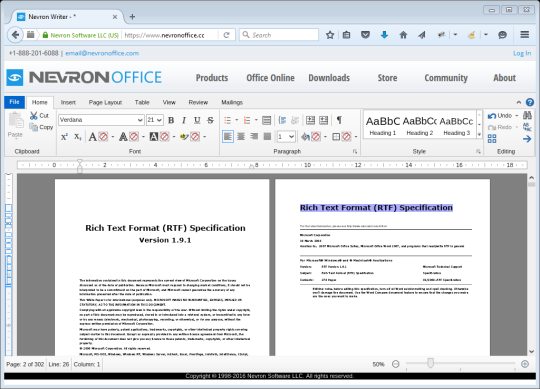Click the text background fill A icon
Screen dimensions: 540x389
(154, 137)
